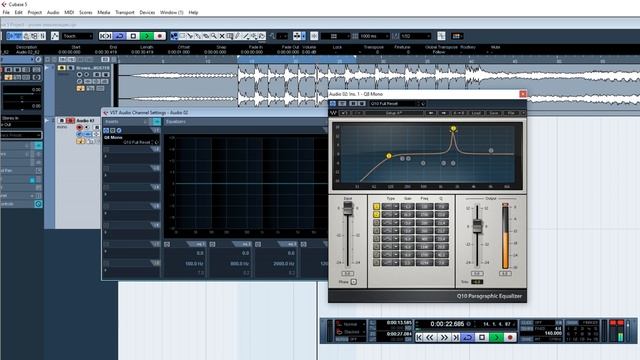Viewport: 640px width, 360px height.
Task: Go to project start in transport panel
Action: 419,338
